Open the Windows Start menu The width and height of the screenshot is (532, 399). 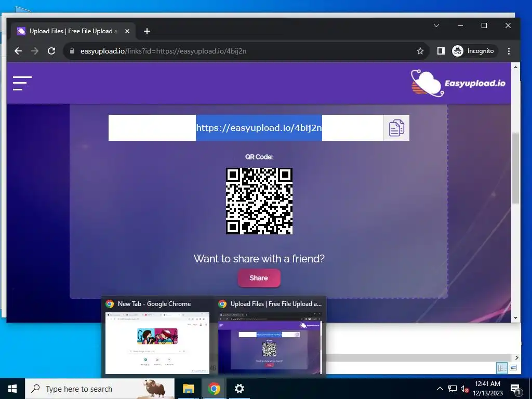click(12, 389)
